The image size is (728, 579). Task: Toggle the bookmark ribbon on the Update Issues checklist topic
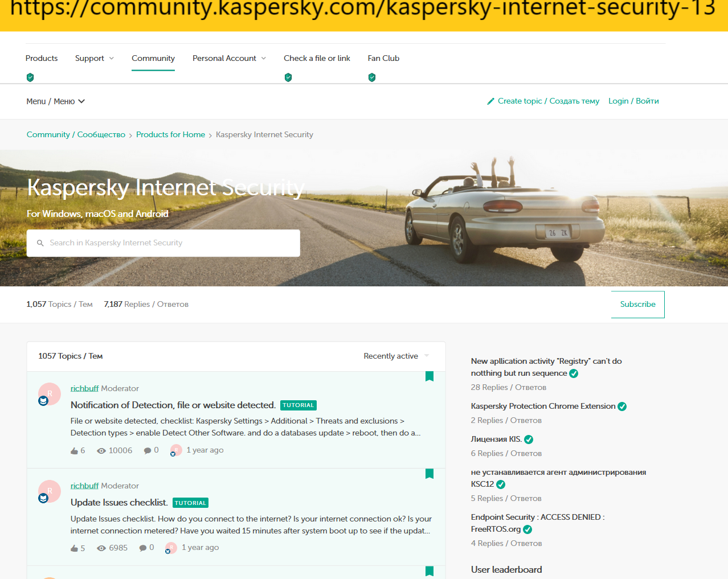(x=430, y=474)
